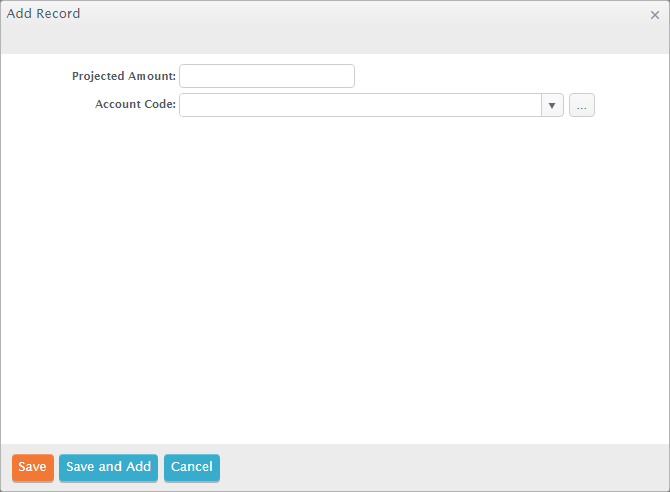Open the Account Code lookup ellipsis button
The width and height of the screenshot is (670, 492).
[x=582, y=105]
